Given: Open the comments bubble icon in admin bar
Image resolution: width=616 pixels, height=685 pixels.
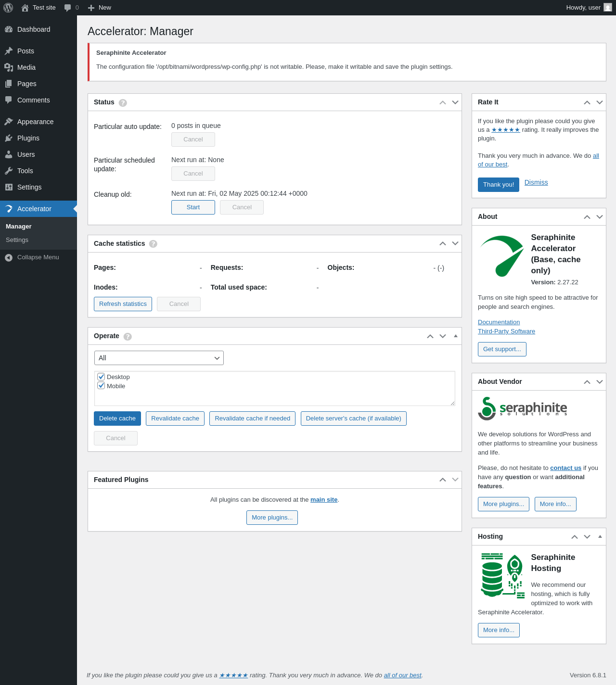Looking at the screenshot, I should click(68, 8).
